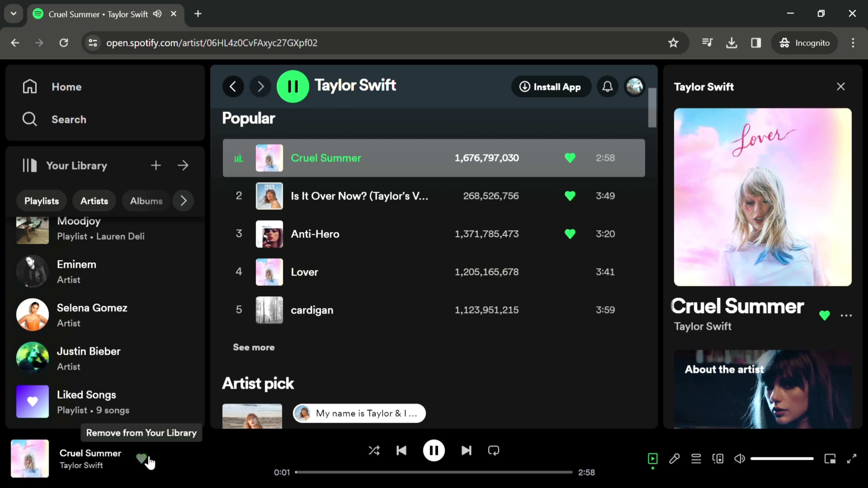Enter full screen player
Screen dimensions: 868x488
click(x=851, y=458)
